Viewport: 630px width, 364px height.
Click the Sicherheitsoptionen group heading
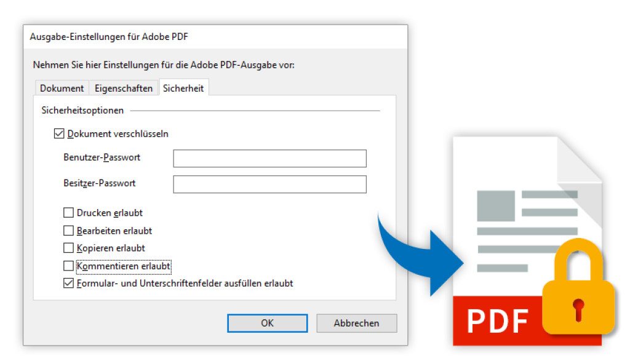pos(83,111)
